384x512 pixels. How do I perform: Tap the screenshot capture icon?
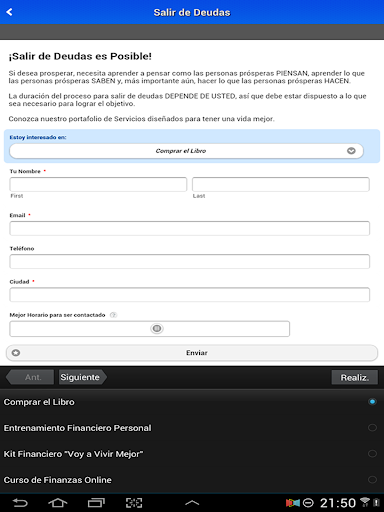(134, 503)
